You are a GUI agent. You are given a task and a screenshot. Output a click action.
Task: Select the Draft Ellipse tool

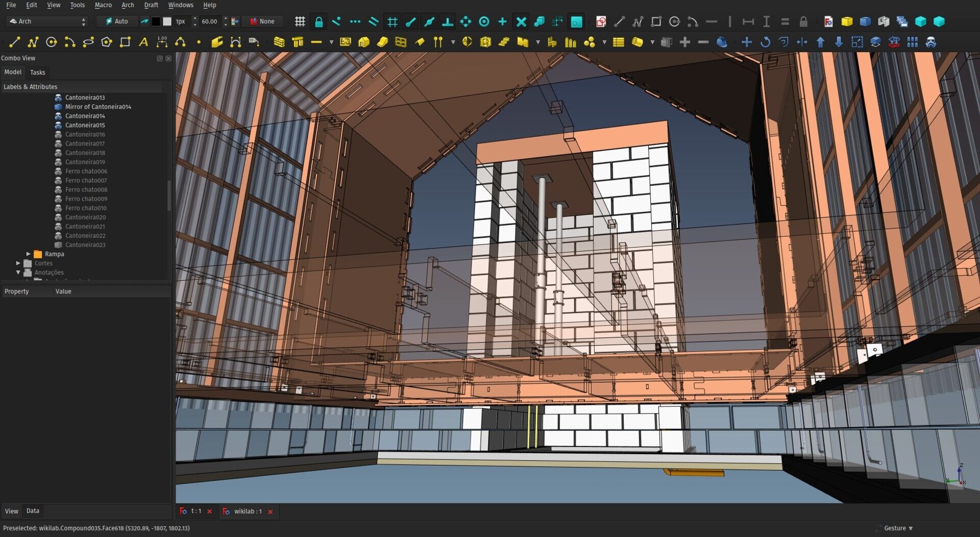pyautogui.click(x=88, y=42)
